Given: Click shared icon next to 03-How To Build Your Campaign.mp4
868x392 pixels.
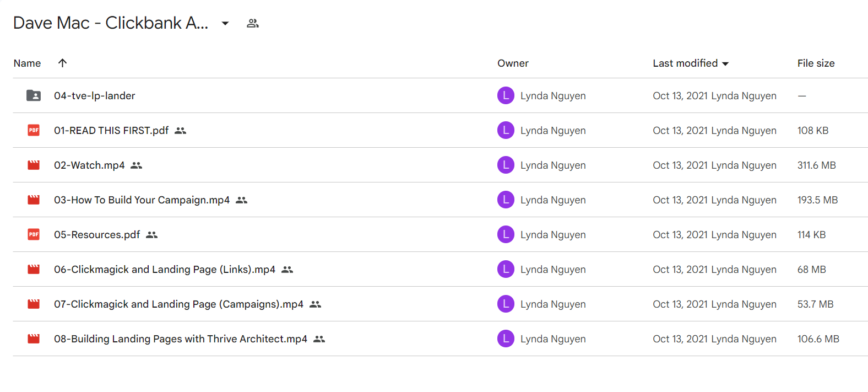Looking at the screenshot, I should pyautogui.click(x=242, y=200).
